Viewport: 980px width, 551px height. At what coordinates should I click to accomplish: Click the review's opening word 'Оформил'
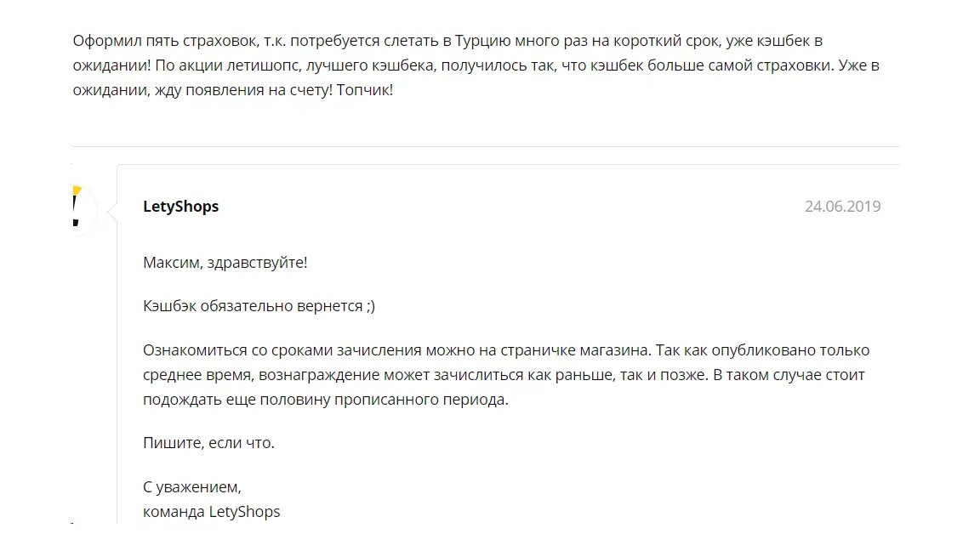coord(107,41)
